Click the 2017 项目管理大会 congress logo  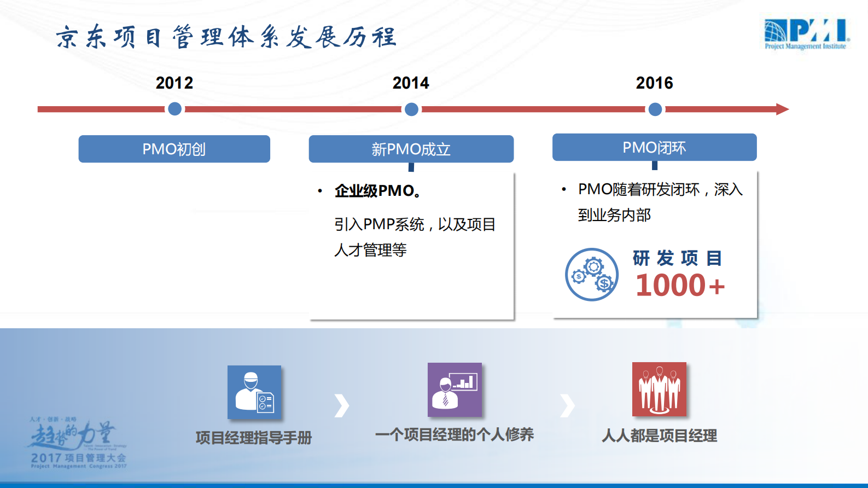pos(78,443)
